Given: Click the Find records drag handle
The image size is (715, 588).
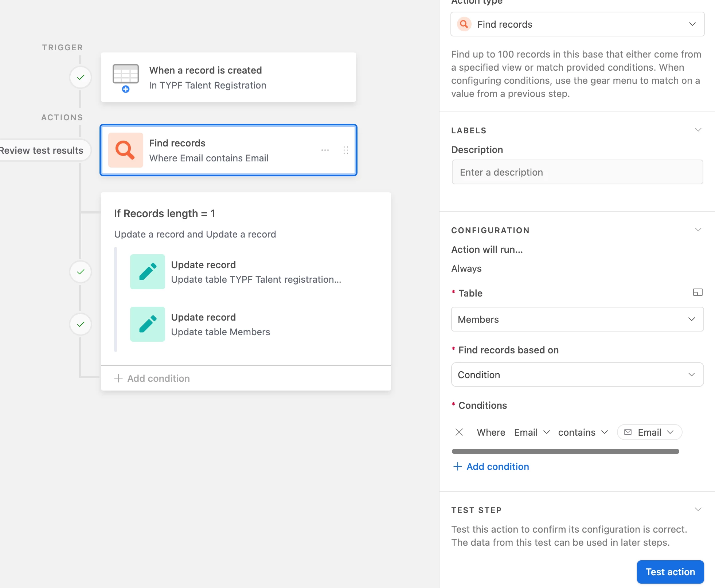Looking at the screenshot, I should (345, 150).
